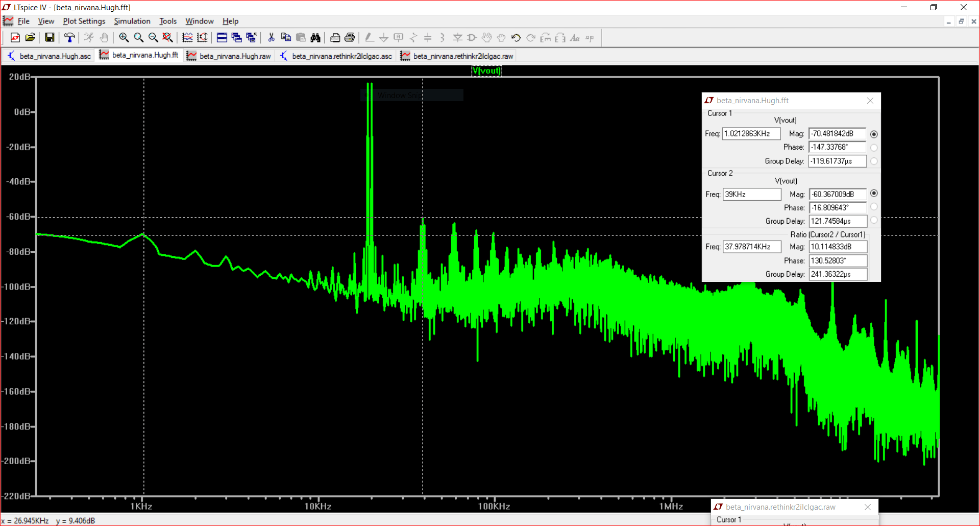980x526 pixels.
Task: Close the beta_nirvana.rethinkr2ilclgac.raw cursor window
Action: (x=868, y=507)
